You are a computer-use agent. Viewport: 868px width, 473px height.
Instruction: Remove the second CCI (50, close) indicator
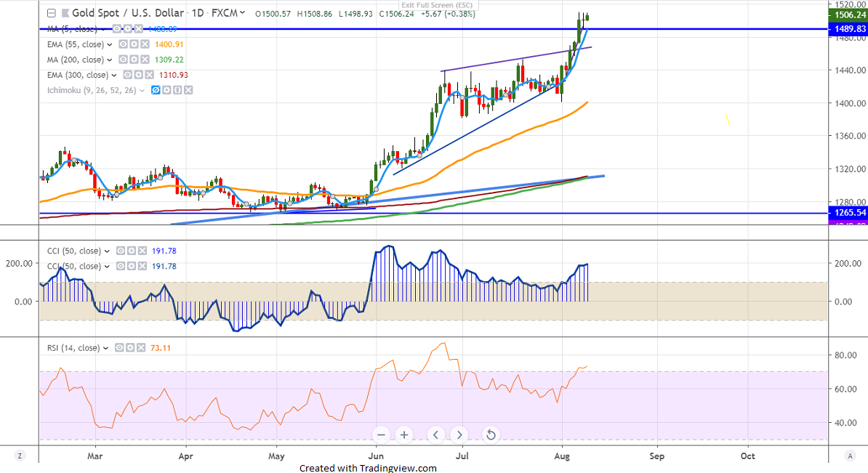pyautogui.click(x=142, y=266)
